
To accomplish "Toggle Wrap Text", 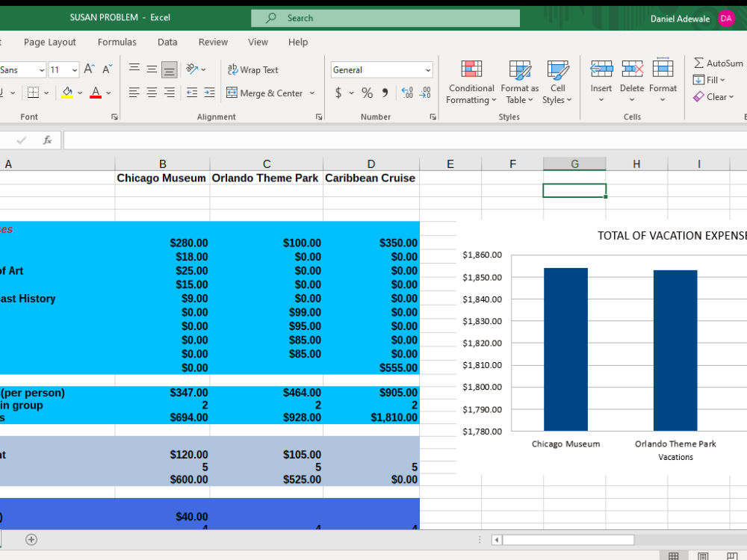I will pyautogui.click(x=253, y=69).
